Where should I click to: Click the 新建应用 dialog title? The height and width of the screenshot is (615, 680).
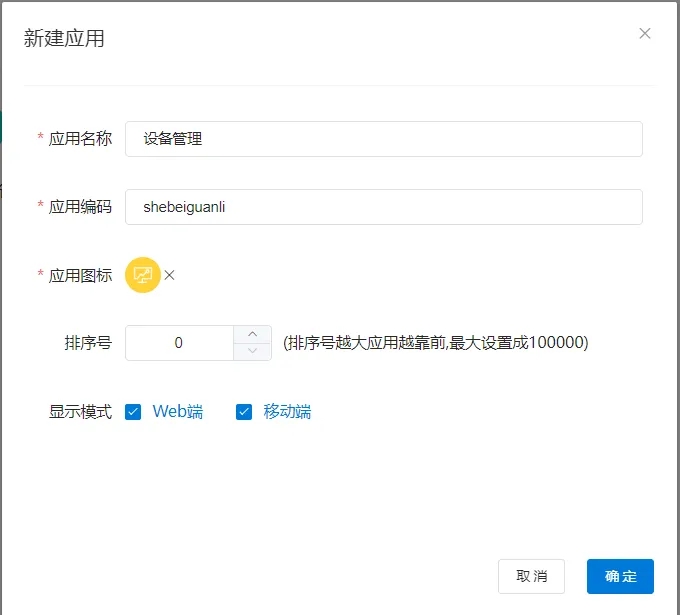tap(64, 39)
